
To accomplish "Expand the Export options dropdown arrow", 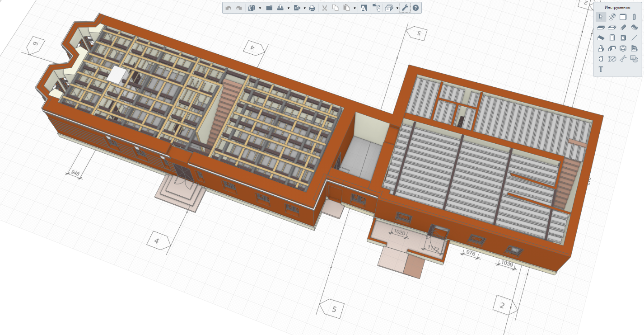I will tap(304, 8).
